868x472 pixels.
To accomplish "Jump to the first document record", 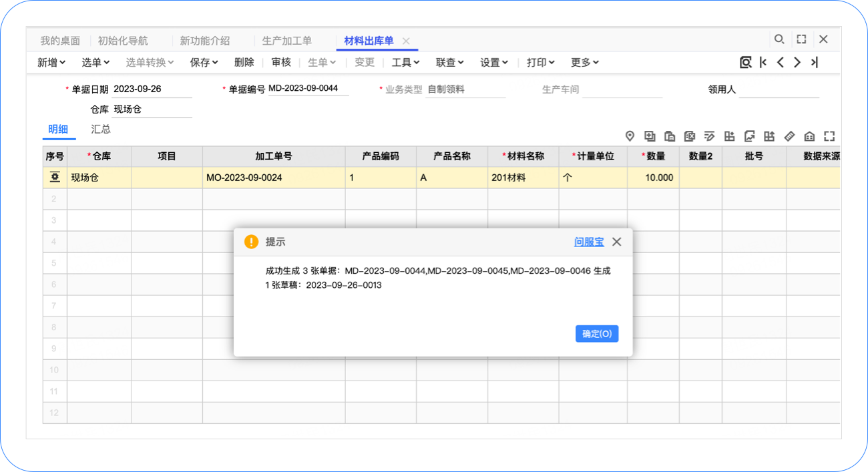I will (763, 62).
